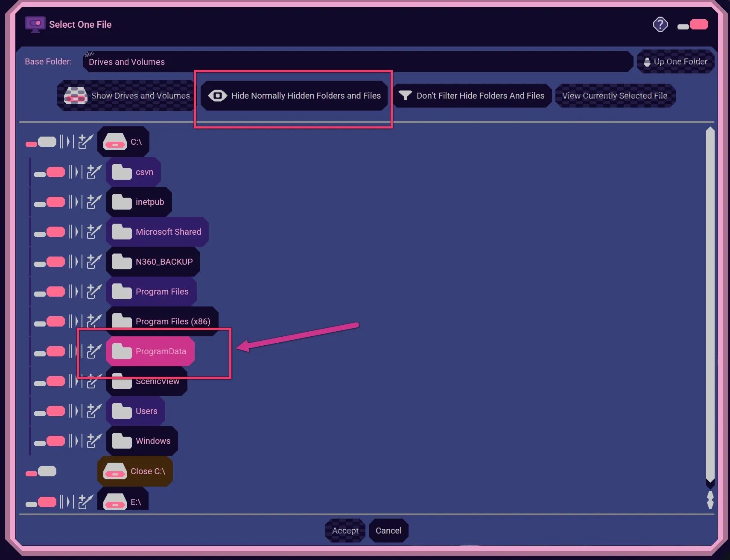Click the step-play icon beside N360_BACKUP

tap(75, 262)
